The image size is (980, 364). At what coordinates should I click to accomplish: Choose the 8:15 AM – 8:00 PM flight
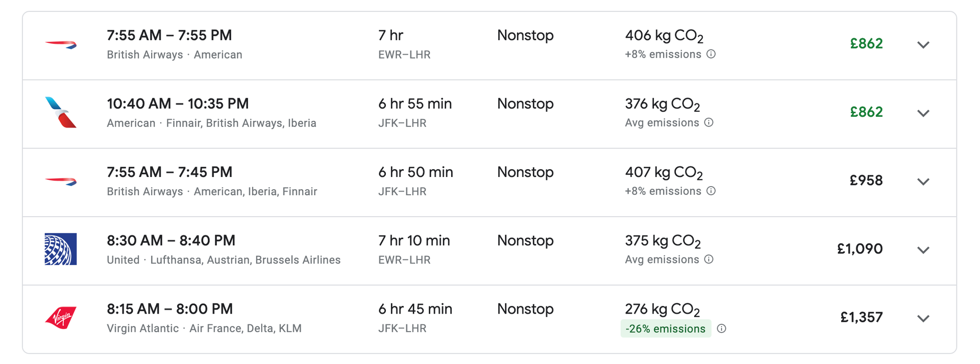pyautogui.click(x=489, y=319)
